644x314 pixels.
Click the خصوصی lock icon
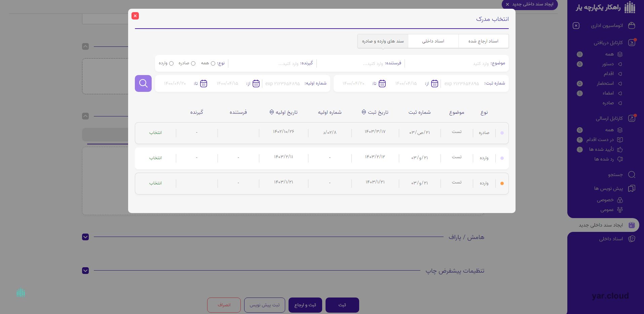tap(620, 200)
